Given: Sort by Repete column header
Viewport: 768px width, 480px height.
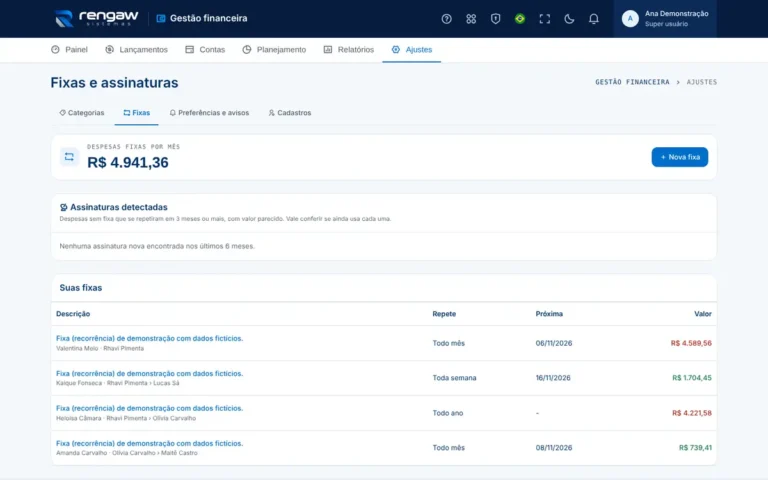Looking at the screenshot, I should pos(444,314).
